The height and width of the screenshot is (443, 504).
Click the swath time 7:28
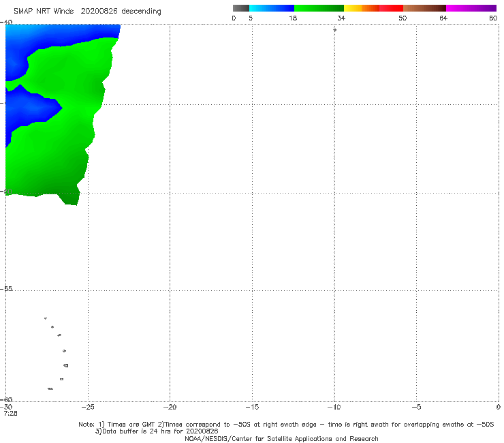pyautogui.click(x=11, y=414)
